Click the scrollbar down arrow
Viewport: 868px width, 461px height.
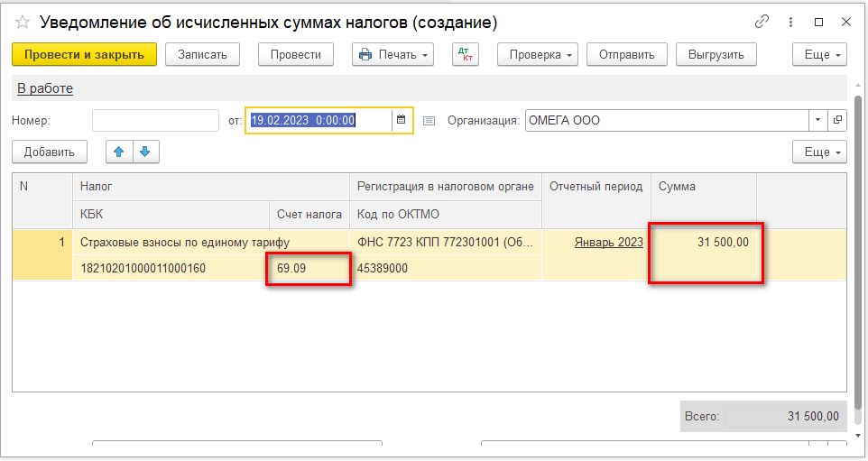(858, 436)
